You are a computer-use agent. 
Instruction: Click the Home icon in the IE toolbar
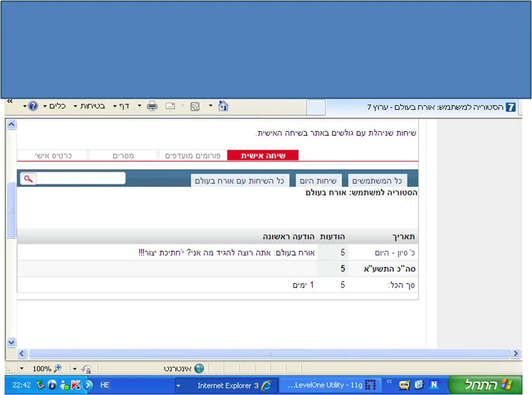click(x=223, y=106)
